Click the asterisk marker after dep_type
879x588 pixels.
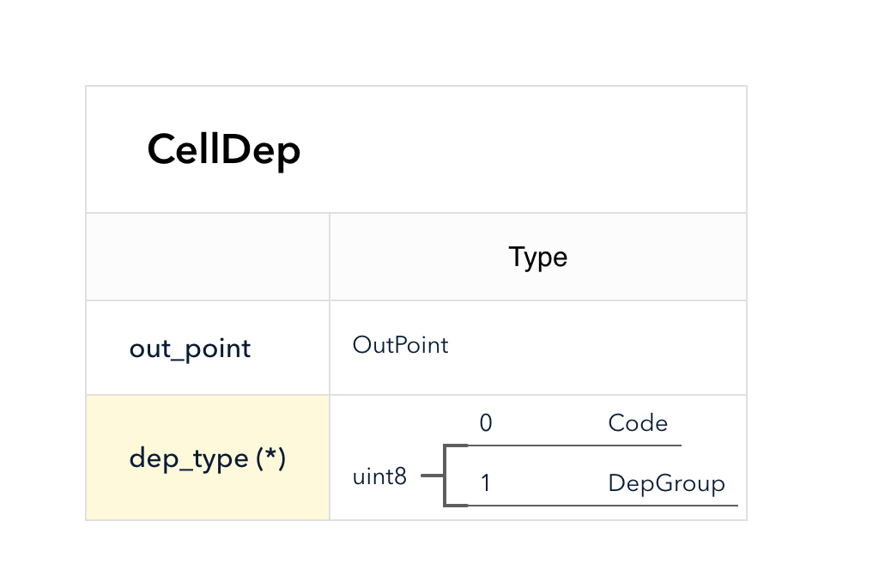270,454
